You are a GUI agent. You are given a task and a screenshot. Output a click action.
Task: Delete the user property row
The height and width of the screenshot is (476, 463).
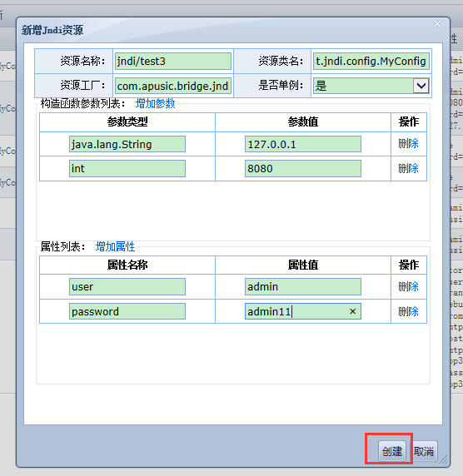(x=408, y=286)
